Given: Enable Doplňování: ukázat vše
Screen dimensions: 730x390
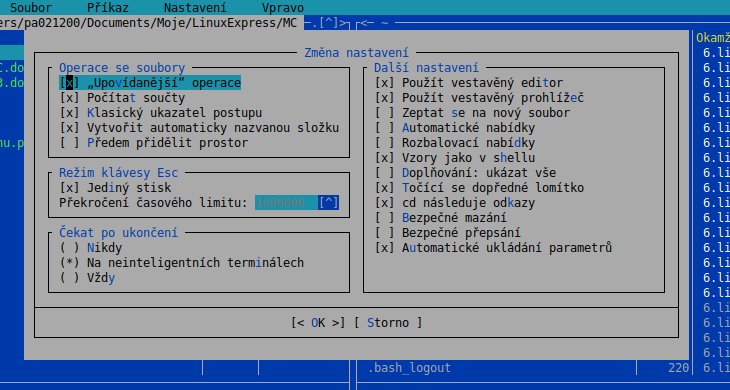Looking at the screenshot, I should coord(466,173).
